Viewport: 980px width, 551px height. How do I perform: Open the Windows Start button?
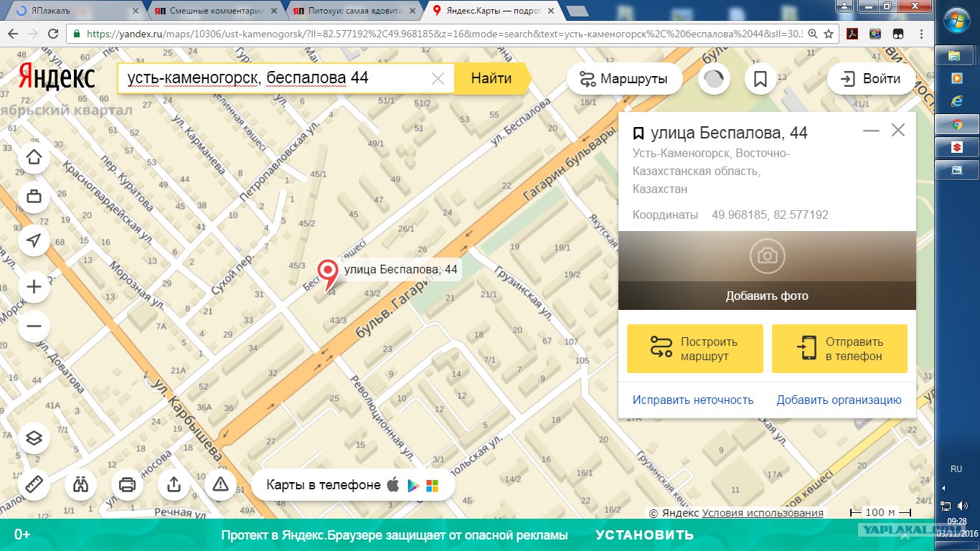click(957, 20)
